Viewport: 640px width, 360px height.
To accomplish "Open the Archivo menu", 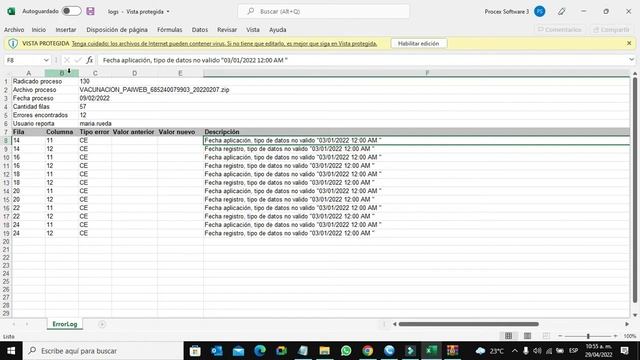I will coord(14,30).
